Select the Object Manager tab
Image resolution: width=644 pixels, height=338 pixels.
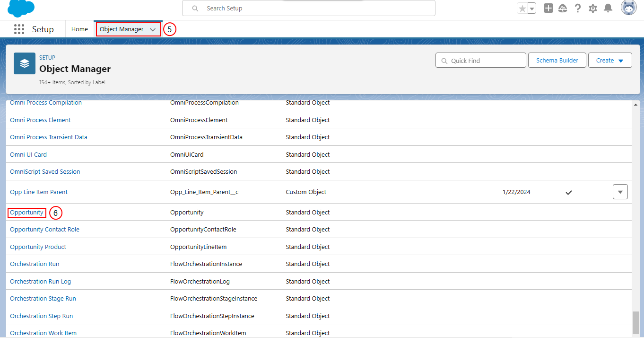[x=122, y=29]
